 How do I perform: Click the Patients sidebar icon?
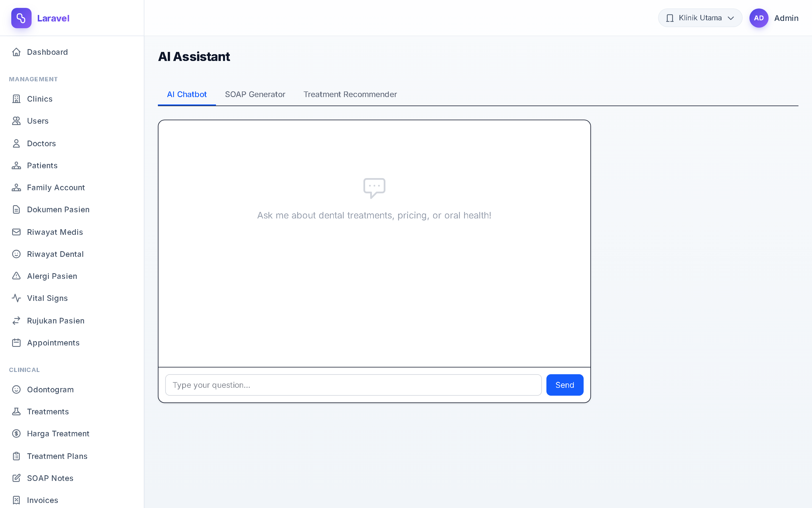point(16,166)
